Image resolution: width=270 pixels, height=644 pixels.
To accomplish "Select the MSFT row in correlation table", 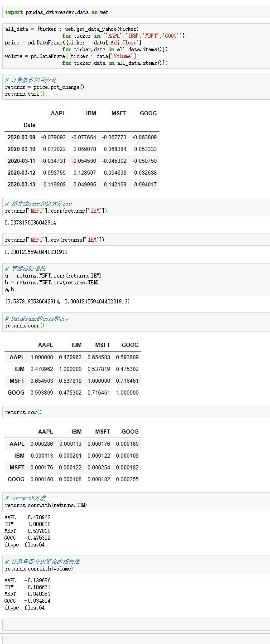I will coord(73,381).
